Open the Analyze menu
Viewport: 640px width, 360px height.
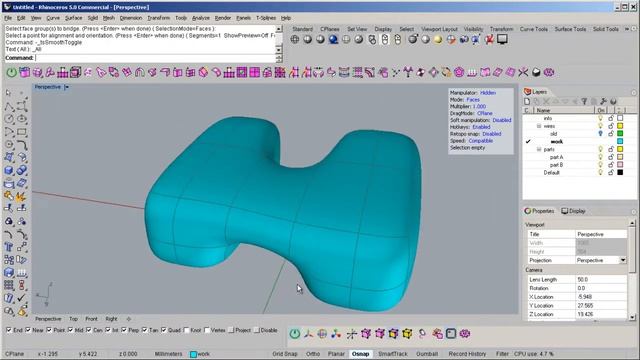point(201,18)
